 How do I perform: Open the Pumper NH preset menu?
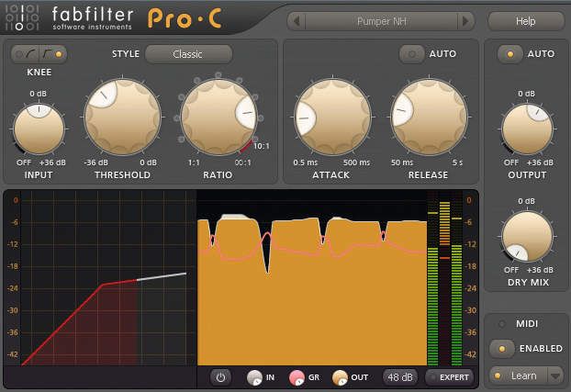click(381, 21)
